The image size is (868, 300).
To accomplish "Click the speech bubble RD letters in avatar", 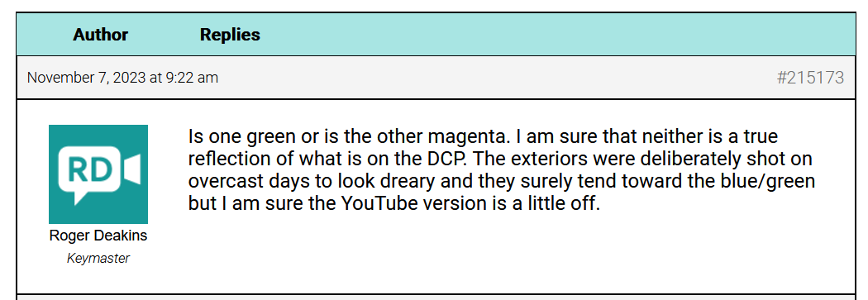I will click(89, 170).
